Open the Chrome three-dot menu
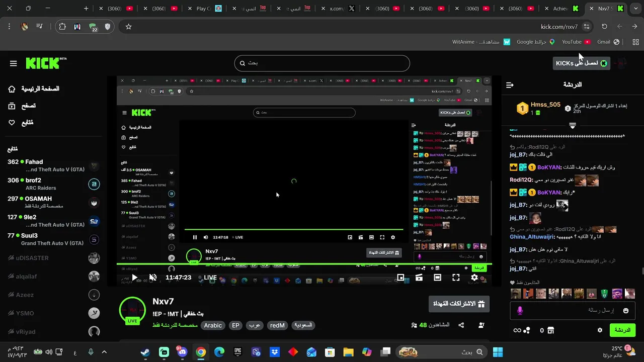Image resolution: width=644 pixels, height=362 pixels. click(x=9, y=27)
